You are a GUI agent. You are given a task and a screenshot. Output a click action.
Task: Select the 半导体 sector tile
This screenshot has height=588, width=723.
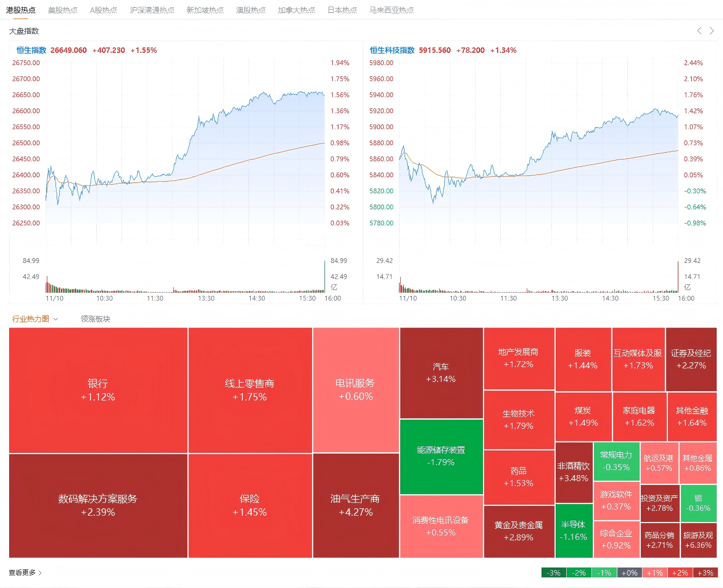pos(574,530)
